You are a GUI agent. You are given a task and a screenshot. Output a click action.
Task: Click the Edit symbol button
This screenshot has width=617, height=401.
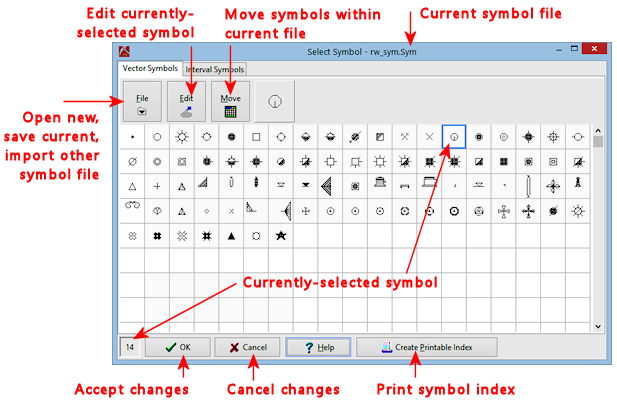(186, 102)
